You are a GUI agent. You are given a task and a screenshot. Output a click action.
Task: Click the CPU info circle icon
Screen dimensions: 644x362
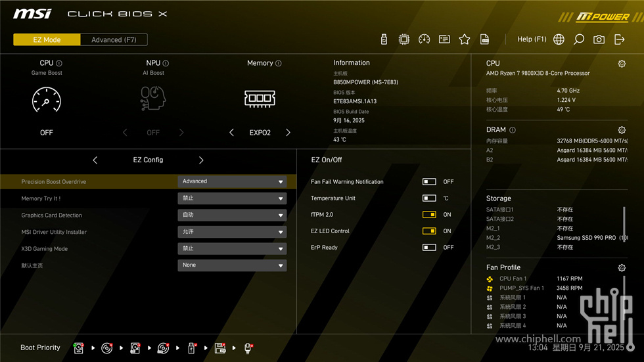tap(58, 63)
